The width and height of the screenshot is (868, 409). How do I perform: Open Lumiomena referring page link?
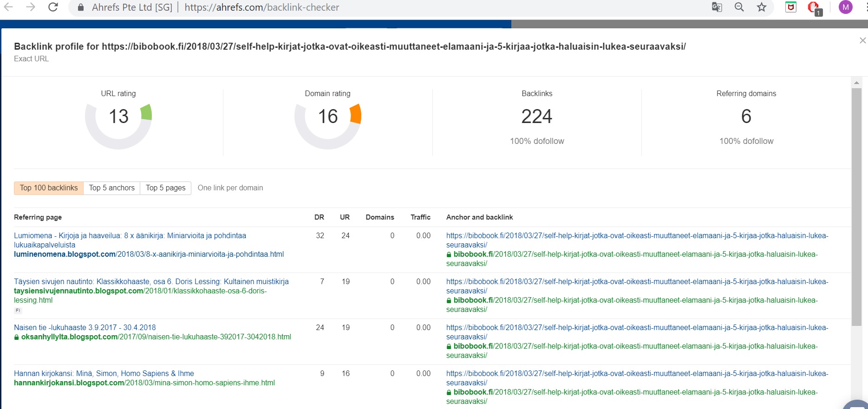coord(130,236)
